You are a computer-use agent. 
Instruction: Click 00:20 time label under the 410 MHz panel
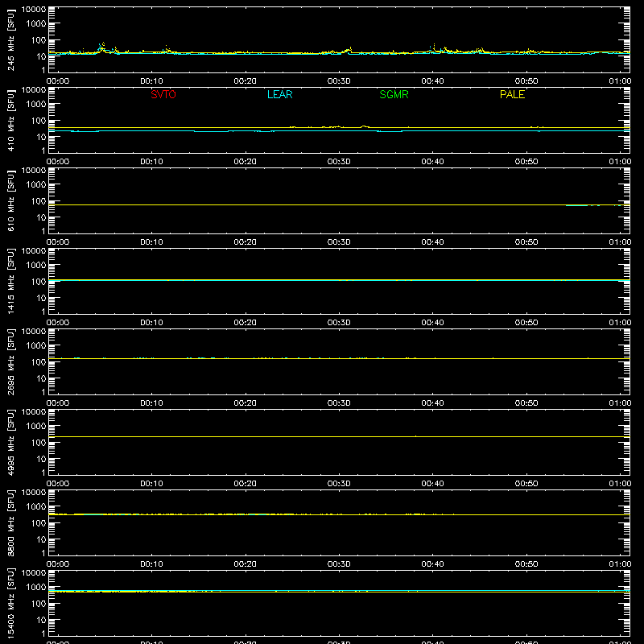246,162
